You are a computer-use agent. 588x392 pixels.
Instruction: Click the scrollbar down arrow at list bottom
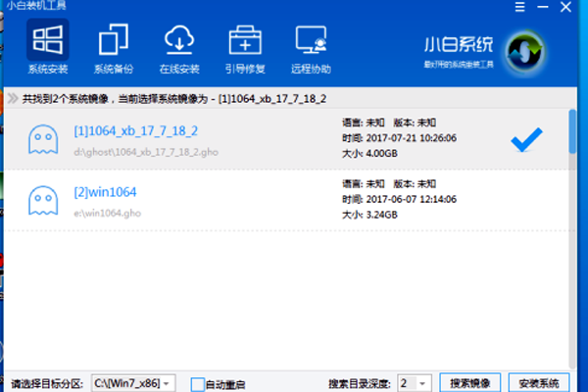click(x=573, y=361)
